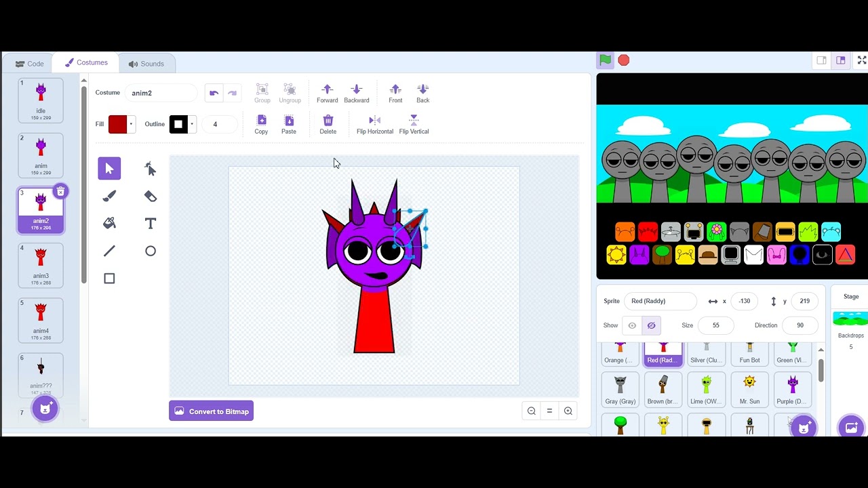This screenshot has height=488, width=868.
Task: Select the Rectangle tool
Action: click(x=109, y=279)
